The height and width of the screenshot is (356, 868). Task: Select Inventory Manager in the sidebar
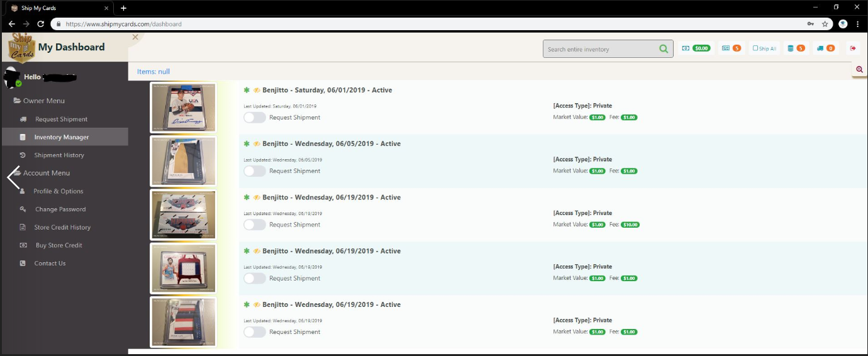65,137
